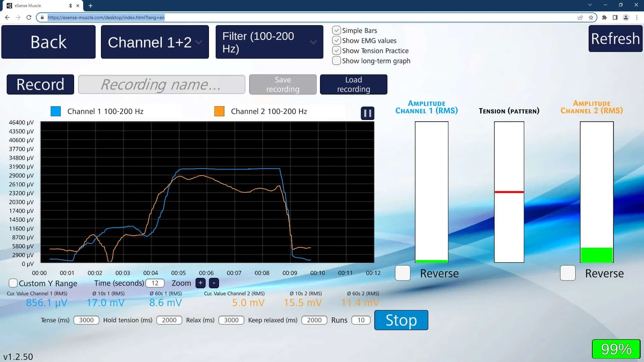Image resolution: width=644 pixels, height=362 pixels.
Task: Click the Back navigation button
Action: [x=48, y=42]
